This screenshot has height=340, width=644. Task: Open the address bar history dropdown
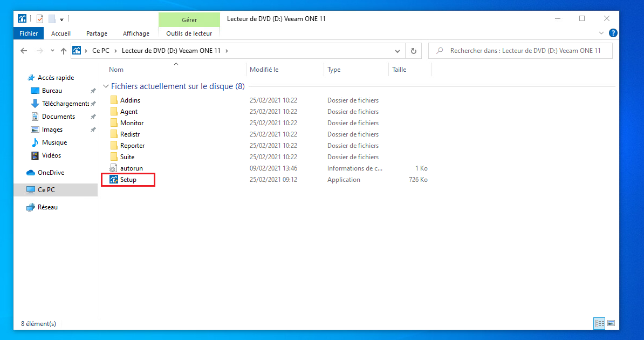coord(397,51)
